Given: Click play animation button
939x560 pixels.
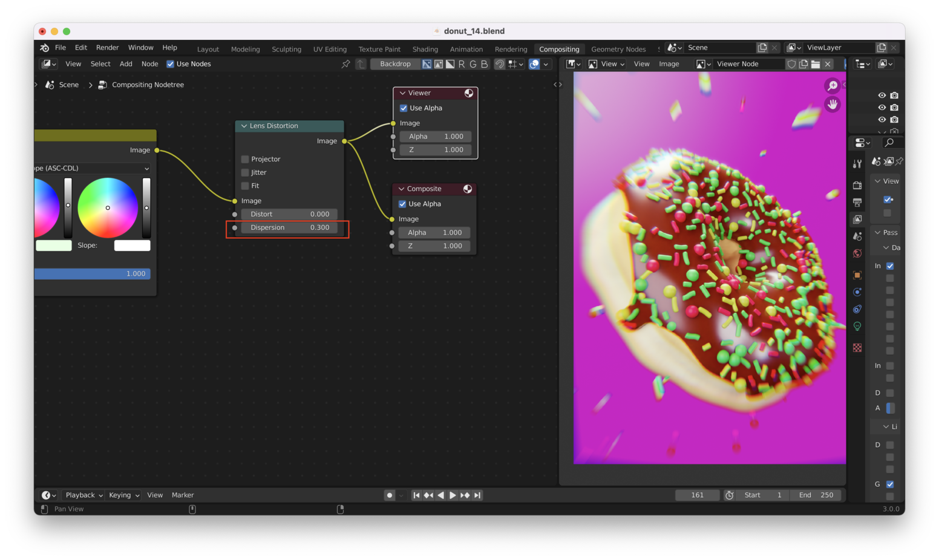Looking at the screenshot, I should (453, 495).
